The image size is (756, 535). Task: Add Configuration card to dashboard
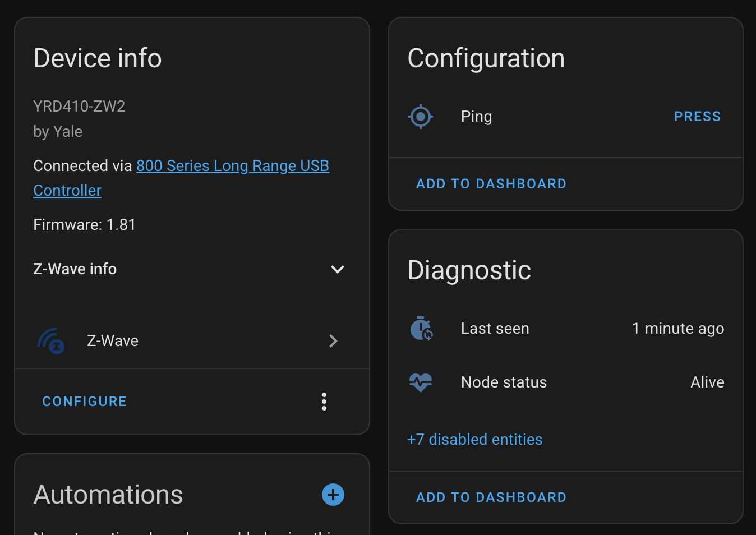point(491,184)
